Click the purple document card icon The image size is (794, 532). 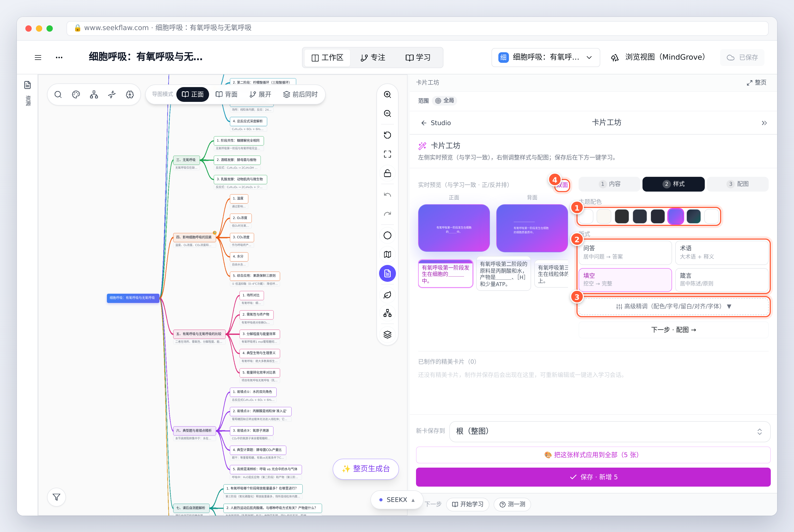click(387, 273)
